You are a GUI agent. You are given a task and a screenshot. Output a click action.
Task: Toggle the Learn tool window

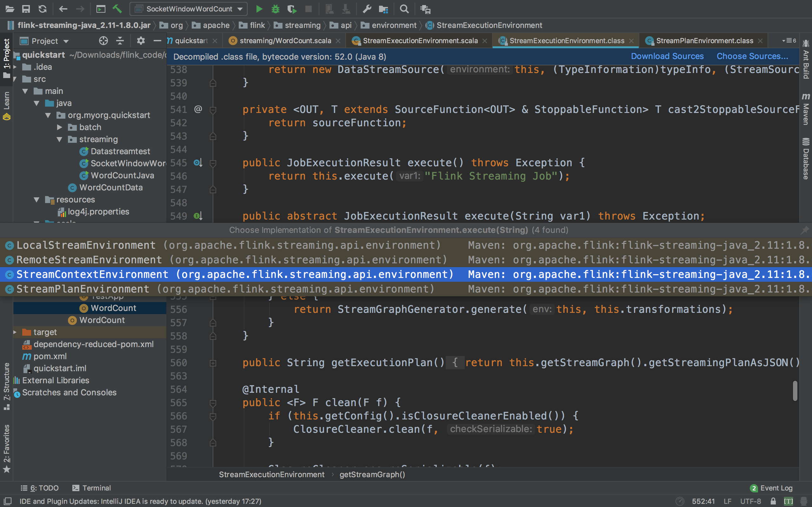tap(7, 101)
